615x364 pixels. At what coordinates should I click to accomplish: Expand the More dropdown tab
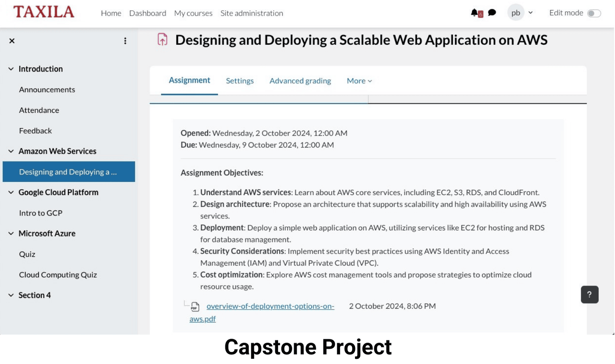[x=359, y=81]
